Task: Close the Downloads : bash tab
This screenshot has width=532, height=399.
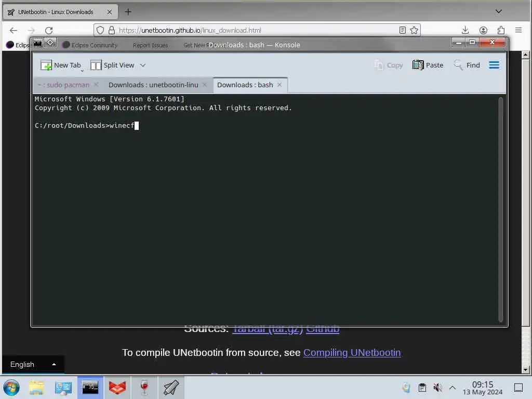Action: point(280,85)
